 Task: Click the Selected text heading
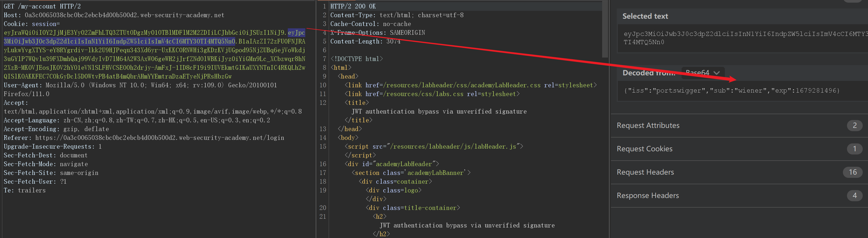[x=645, y=16]
